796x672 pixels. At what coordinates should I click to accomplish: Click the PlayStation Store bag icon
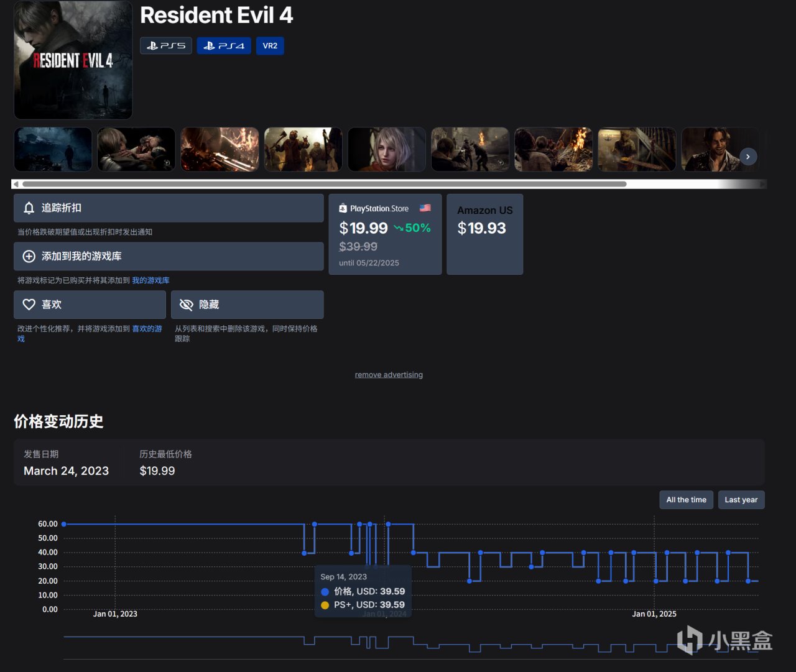tap(343, 208)
